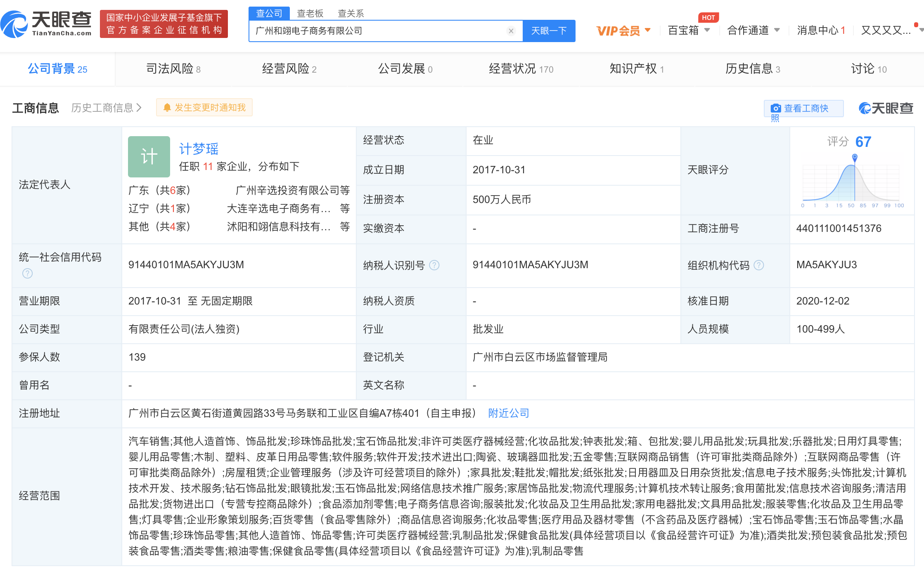
Task: Click score marker on 天眼评分 chart
Action: point(855,157)
